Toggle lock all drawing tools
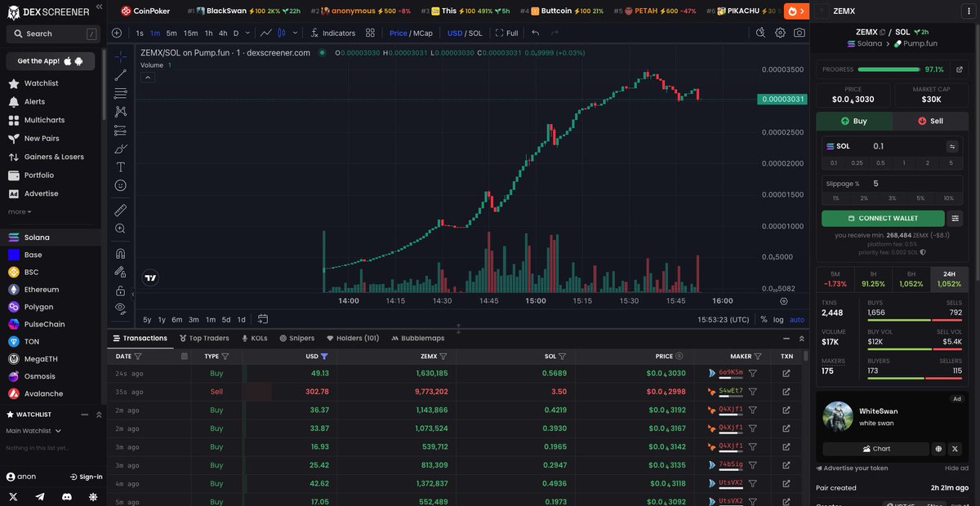 pos(121,290)
